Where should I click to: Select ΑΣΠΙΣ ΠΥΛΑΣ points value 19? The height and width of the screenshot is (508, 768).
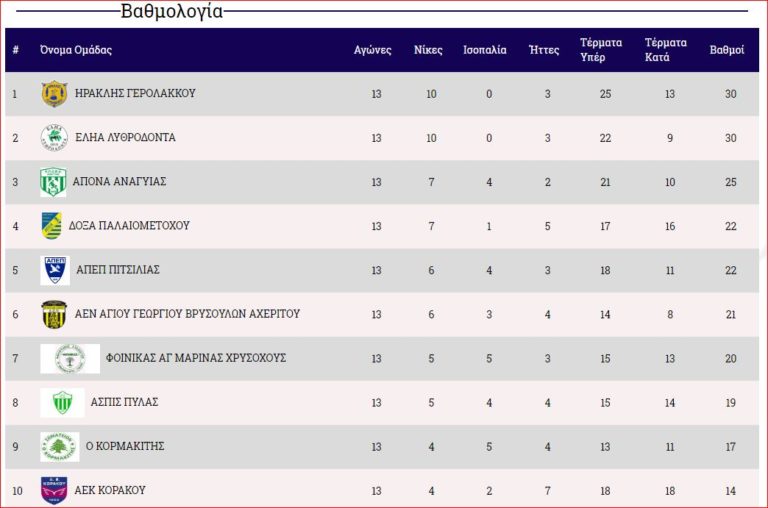point(731,403)
